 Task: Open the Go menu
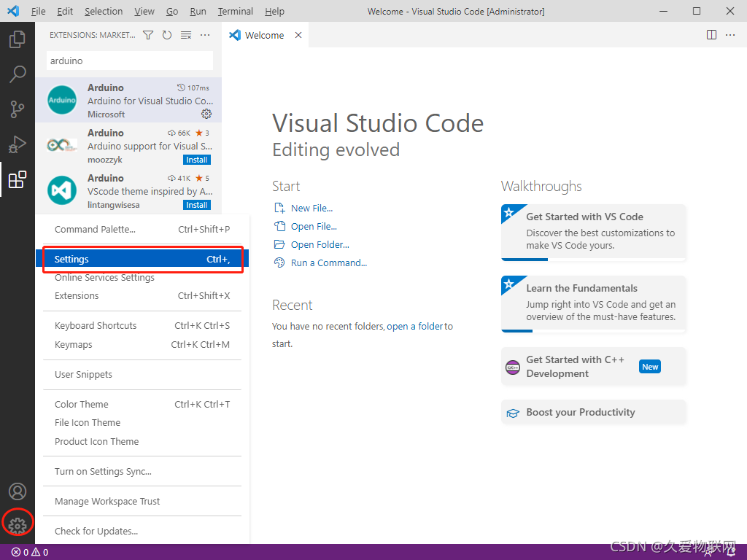click(172, 12)
